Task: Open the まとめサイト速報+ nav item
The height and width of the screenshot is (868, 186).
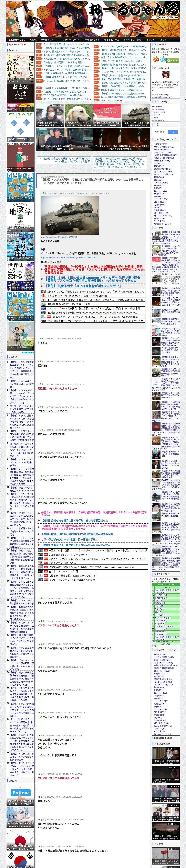Action: tap(133, 40)
